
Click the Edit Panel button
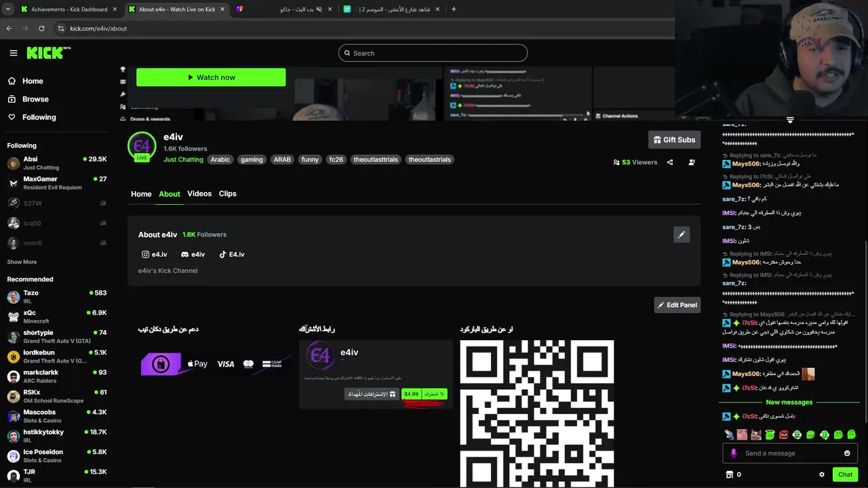(677, 305)
